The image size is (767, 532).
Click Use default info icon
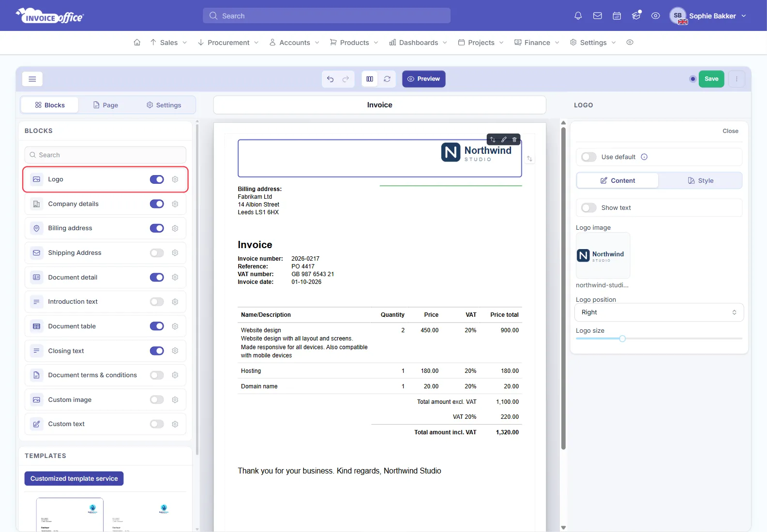(644, 157)
